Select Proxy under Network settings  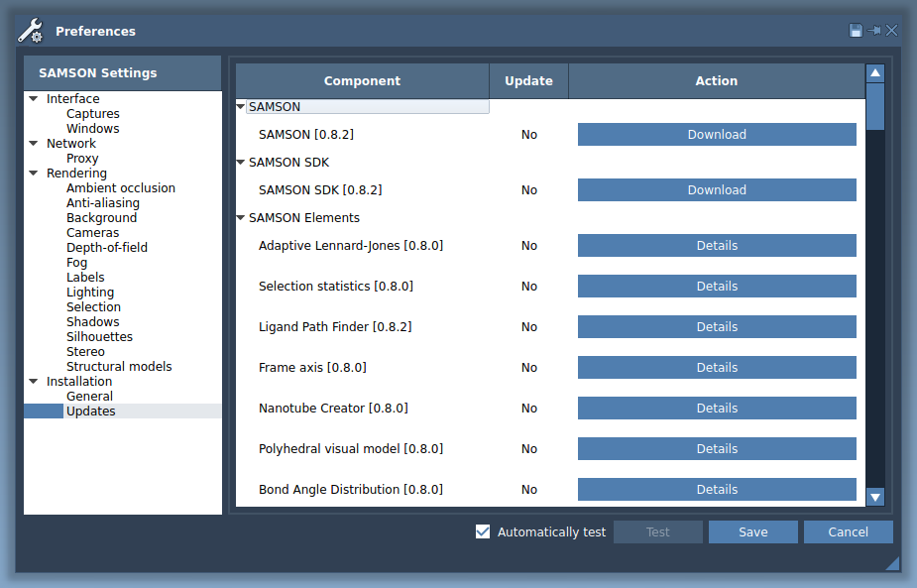click(82, 159)
